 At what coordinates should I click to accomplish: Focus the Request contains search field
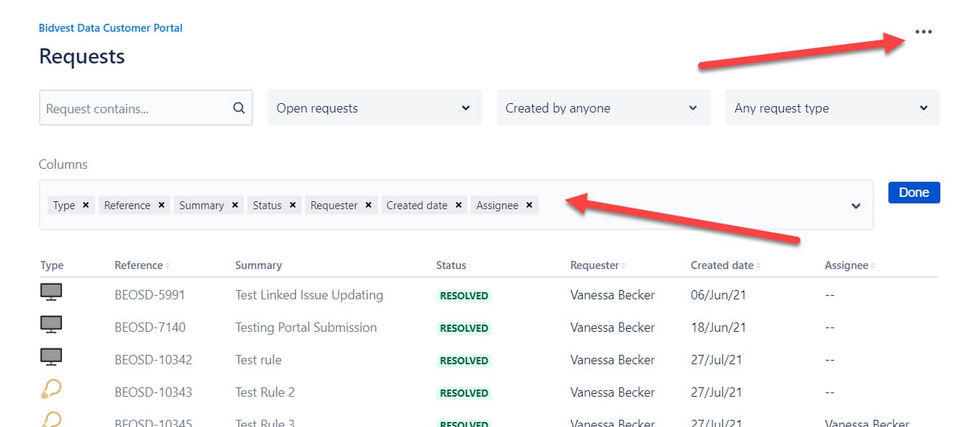point(146,108)
